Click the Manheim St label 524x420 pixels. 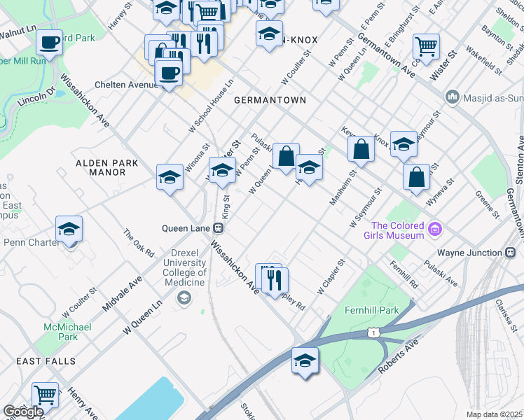click(x=343, y=188)
